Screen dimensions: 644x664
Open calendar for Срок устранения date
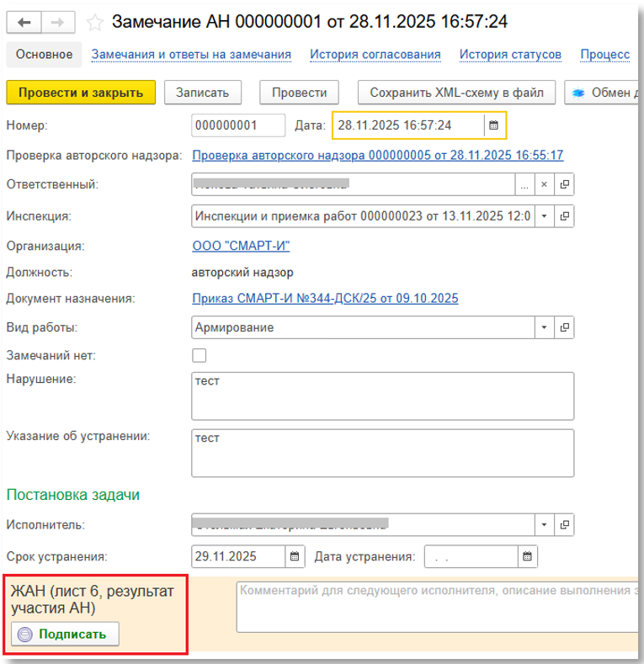tap(294, 556)
